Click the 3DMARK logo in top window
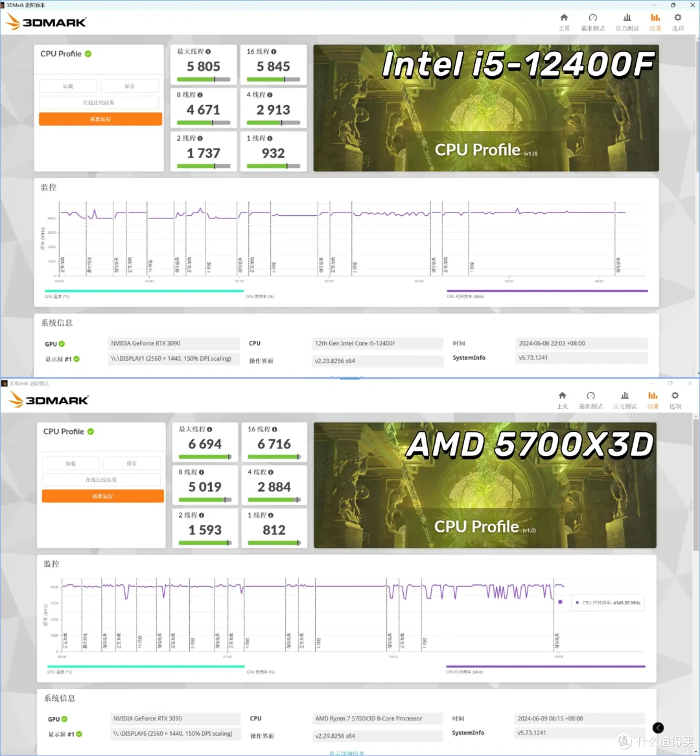Screen dimensions: 700x756 click(45, 21)
